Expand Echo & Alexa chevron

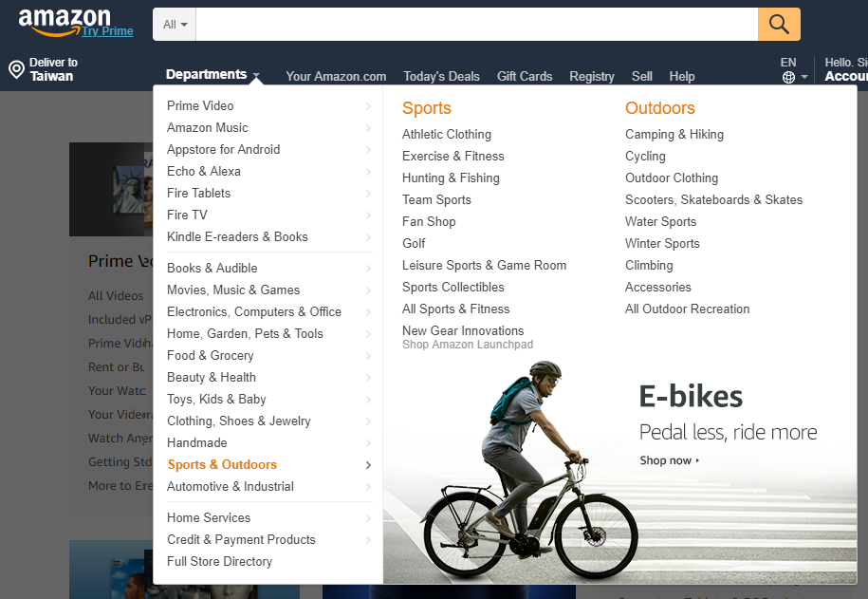point(368,172)
